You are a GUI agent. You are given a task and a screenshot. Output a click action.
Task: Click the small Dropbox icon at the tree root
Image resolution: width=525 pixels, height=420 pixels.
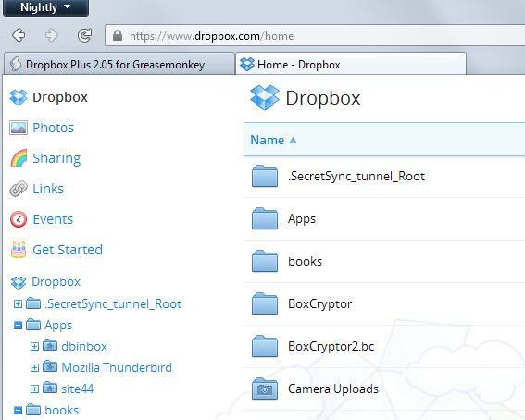tap(19, 282)
